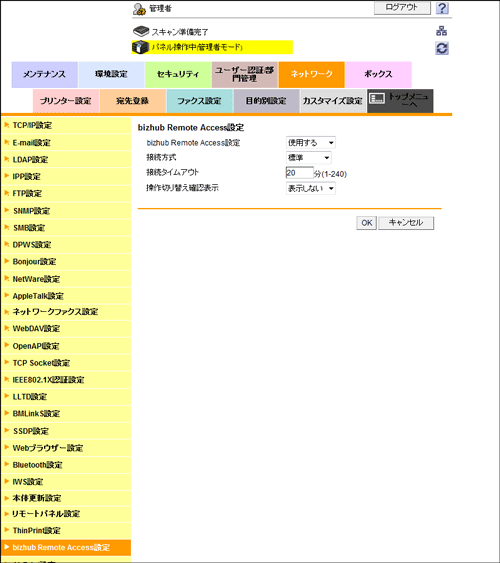
Task: Open the destination registration tab
Action: [x=132, y=101]
